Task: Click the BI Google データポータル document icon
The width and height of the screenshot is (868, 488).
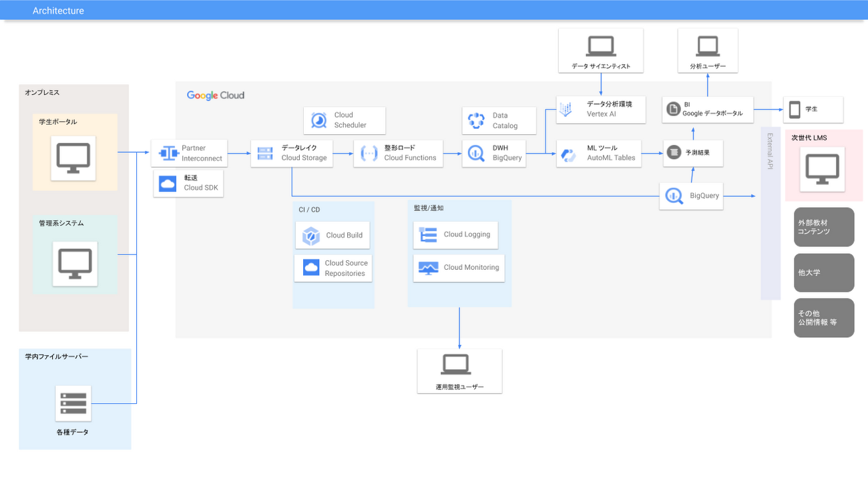Action: (x=673, y=109)
